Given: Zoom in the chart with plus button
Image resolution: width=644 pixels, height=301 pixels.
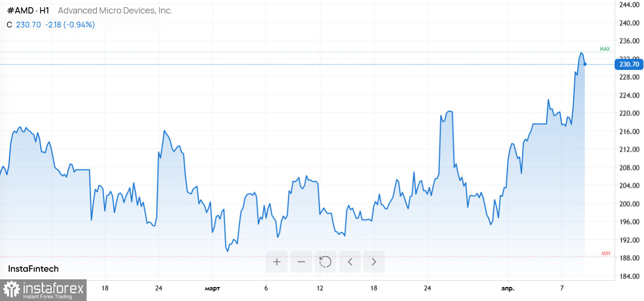Looking at the screenshot, I should [277, 262].
